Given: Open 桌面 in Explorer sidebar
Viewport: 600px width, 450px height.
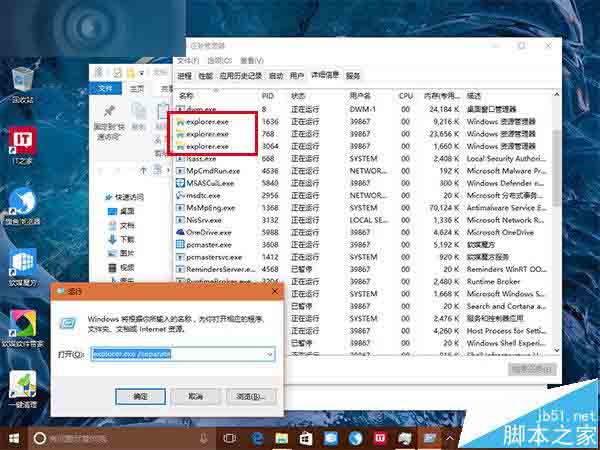Looking at the screenshot, I should [x=122, y=211].
